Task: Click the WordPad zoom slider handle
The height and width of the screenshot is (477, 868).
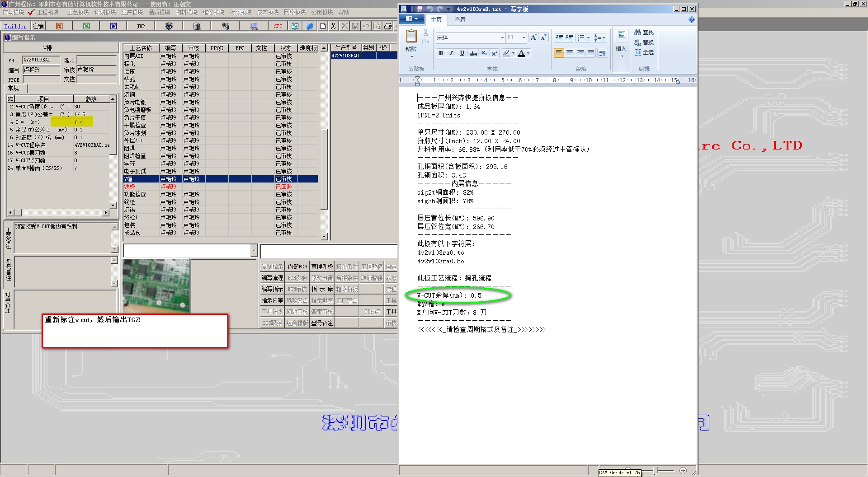Action: pyautogui.click(x=656, y=471)
